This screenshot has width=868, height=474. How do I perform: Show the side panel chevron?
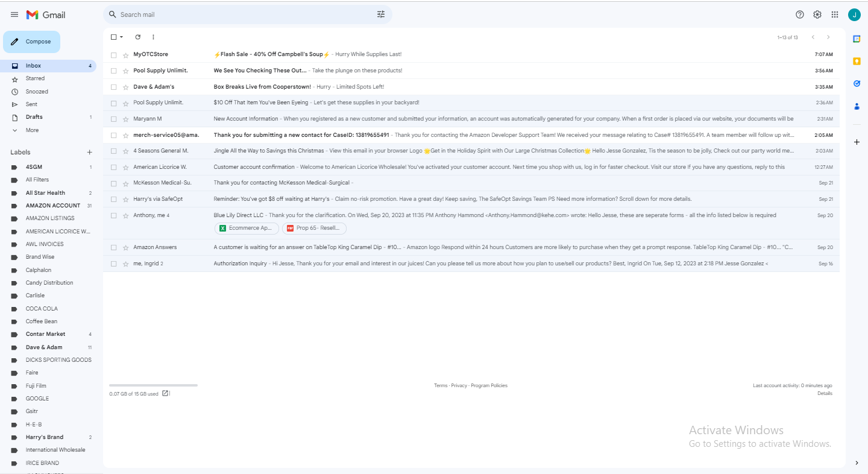857,463
